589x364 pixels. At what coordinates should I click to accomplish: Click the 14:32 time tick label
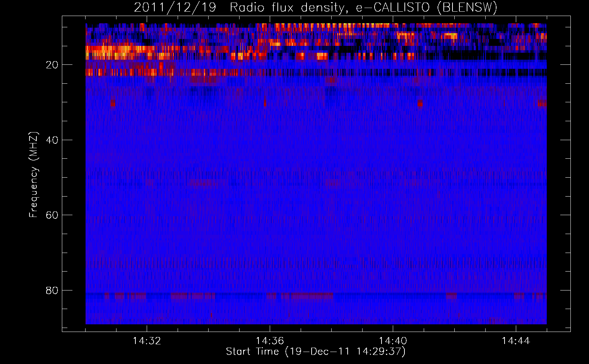pyautogui.click(x=147, y=341)
